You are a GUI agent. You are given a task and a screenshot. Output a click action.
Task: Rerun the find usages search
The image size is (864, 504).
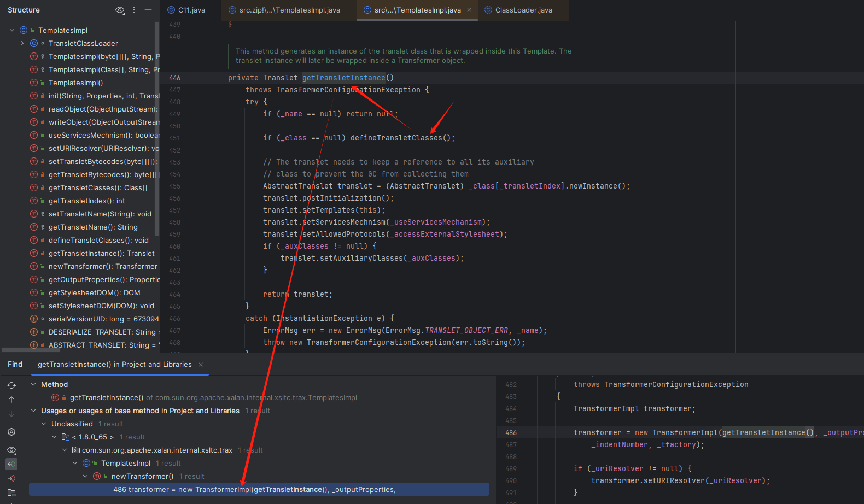click(11, 385)
